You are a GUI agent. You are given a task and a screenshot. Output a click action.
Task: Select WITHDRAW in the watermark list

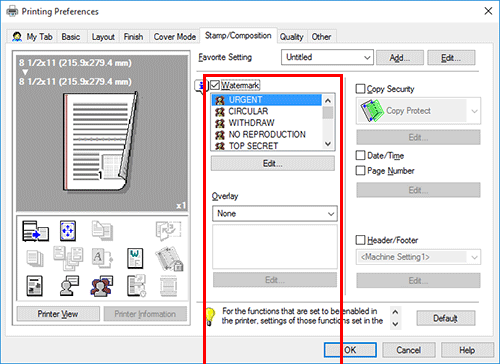tap(267, 123)
